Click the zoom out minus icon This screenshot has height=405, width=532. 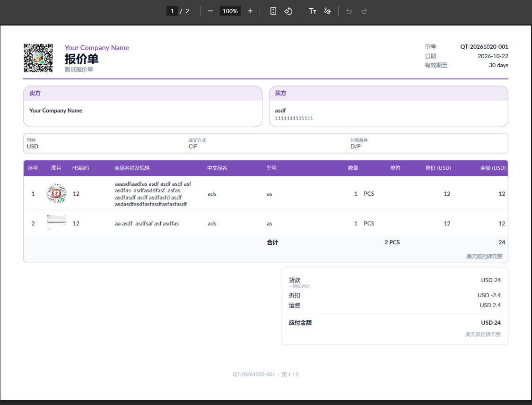click(210, 11)
